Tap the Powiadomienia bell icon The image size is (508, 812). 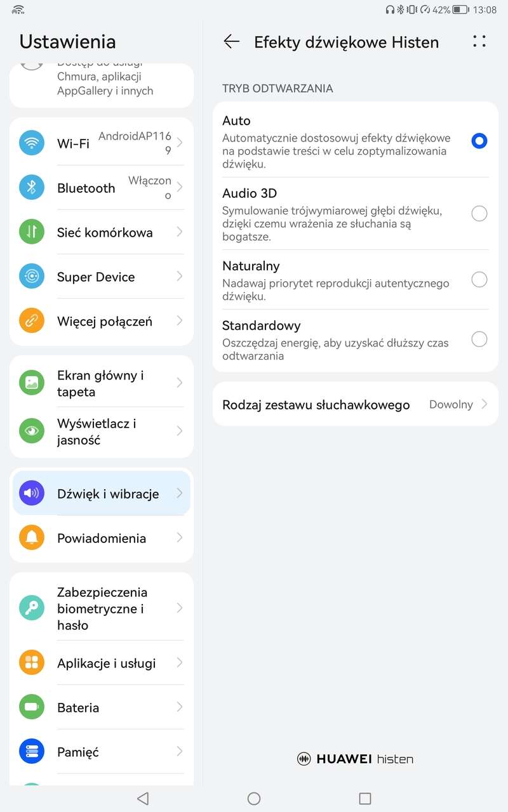pyautogui.click(x=32, y=537)
